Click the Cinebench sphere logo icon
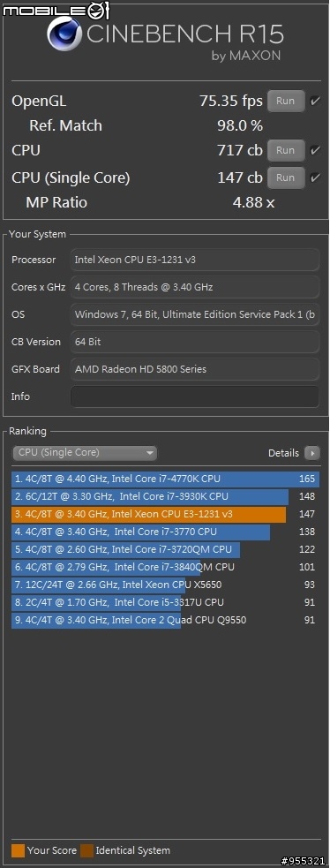 [x=64, y=34]
